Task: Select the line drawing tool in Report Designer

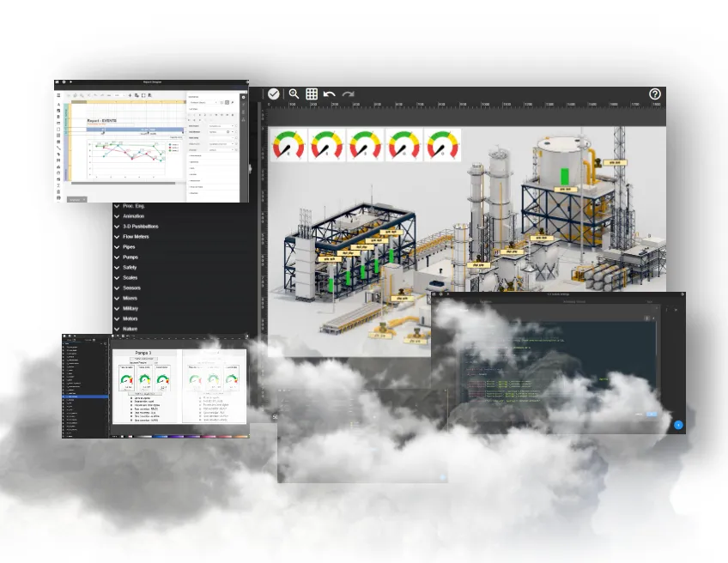Action: 58,148
